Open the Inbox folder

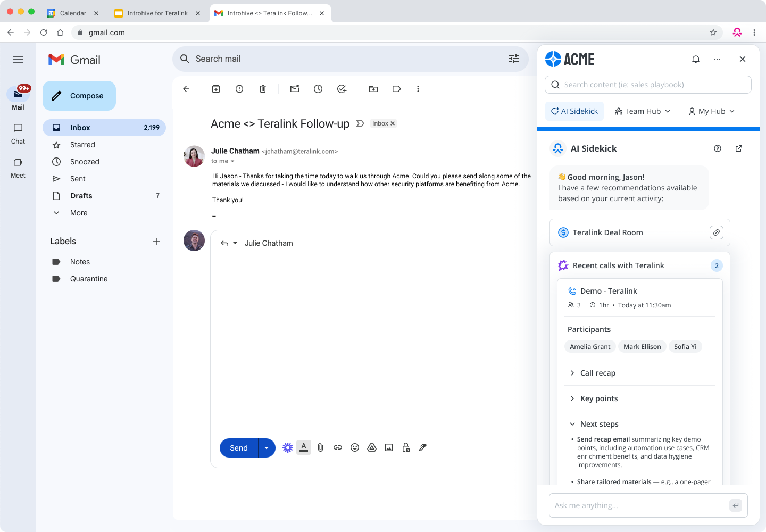pyautogui.click(x=104, y=128)
